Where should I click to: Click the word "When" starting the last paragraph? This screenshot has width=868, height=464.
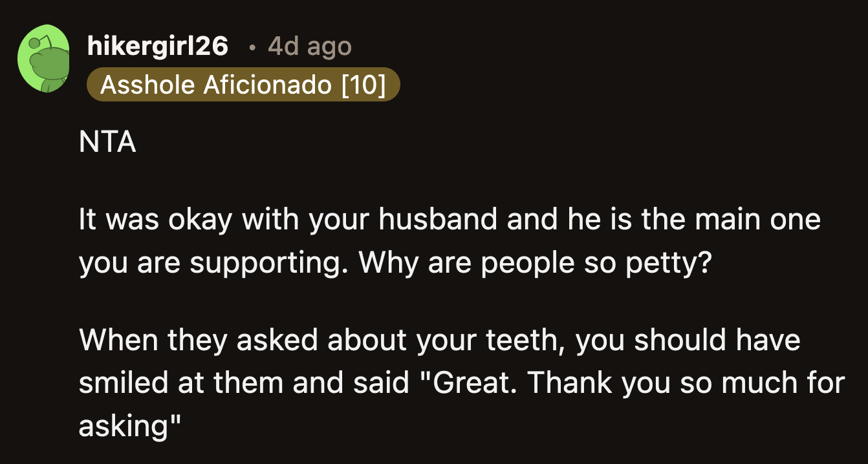pos(119,339)
